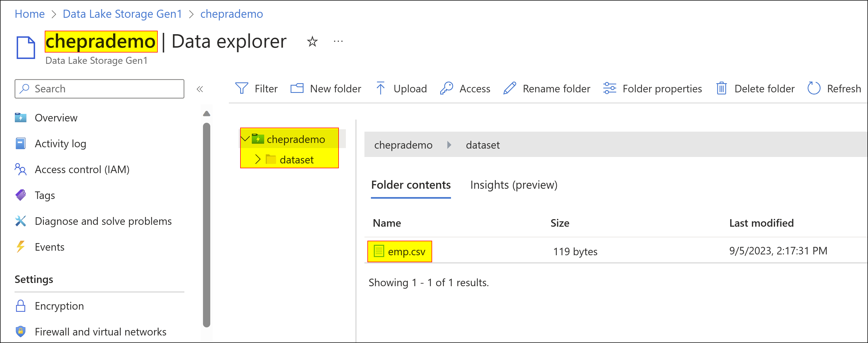Open Access via the key icon
The width and height of the screenshot is (868, 343).
click(x=446, y=89)
